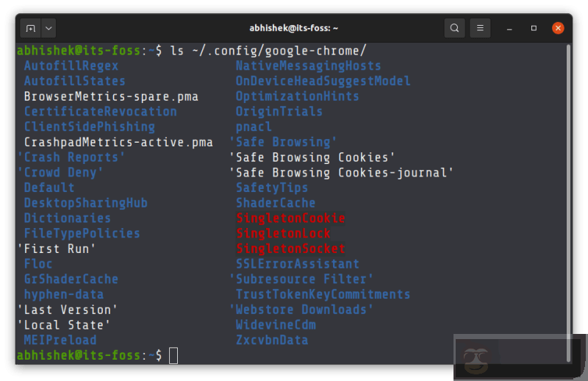
Task: Click CrashpadMetrics-active.pma file name
Action: (118, 142)
